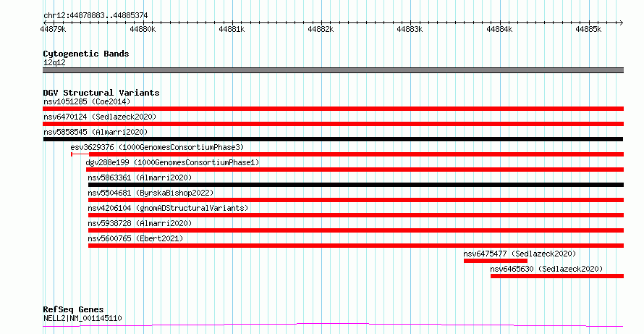Select the magenta NELL2 gene line
The height and width of the screenshot is (334, 644).
[x=333, y=325]
